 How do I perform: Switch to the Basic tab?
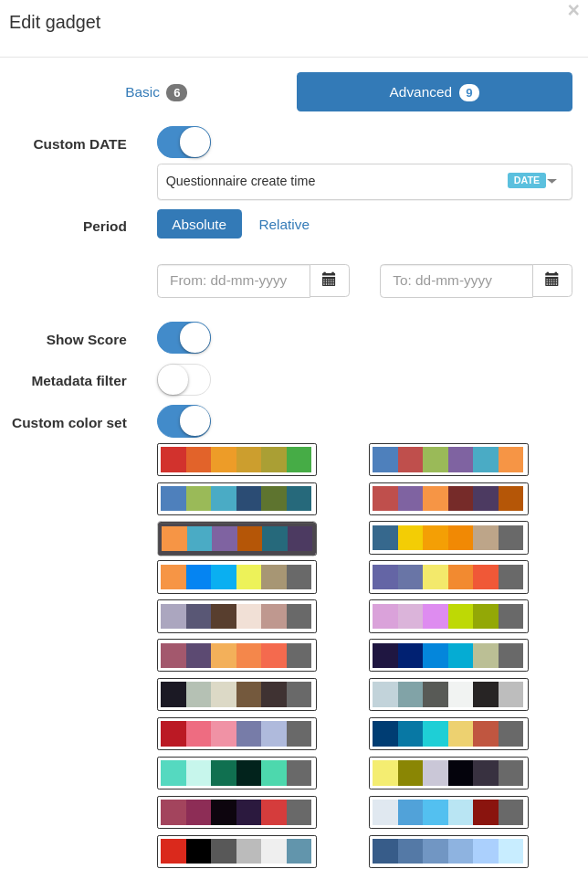point(156,92)
